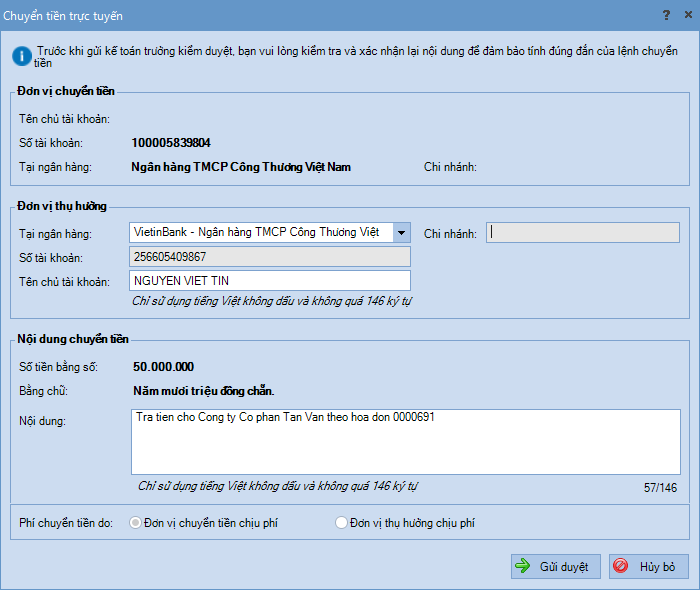Click the Nội dung text area
This screenshot has height=590, width=700.
pyautogui.click(x=405, y=441)
